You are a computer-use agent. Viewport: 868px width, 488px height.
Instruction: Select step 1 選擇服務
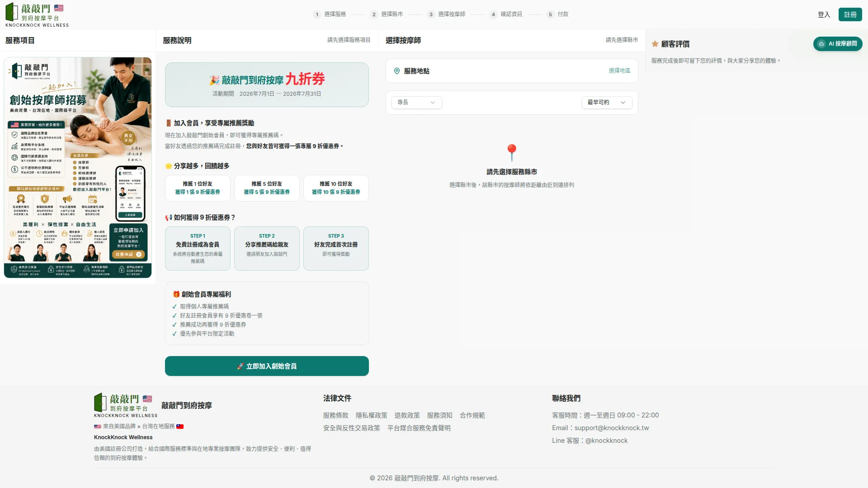point(330,14)
